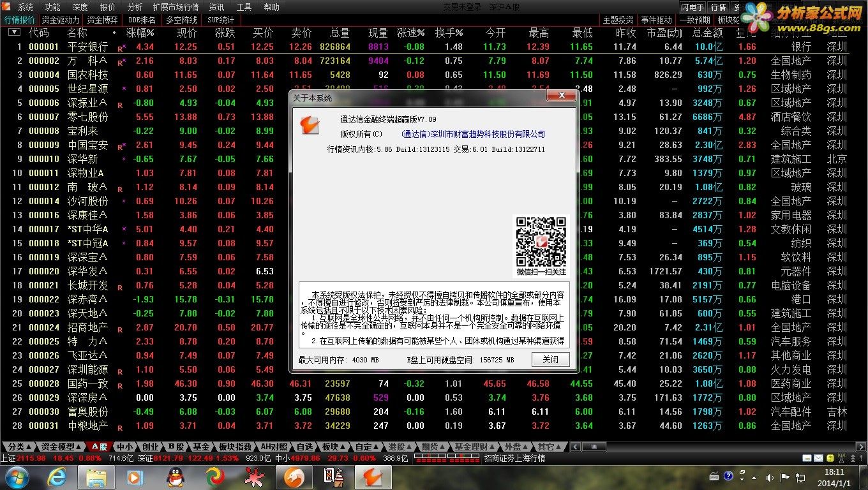Open the QQ penguin taskbar icon
Viewport: 868px width, 490px height.
point(175,477)
